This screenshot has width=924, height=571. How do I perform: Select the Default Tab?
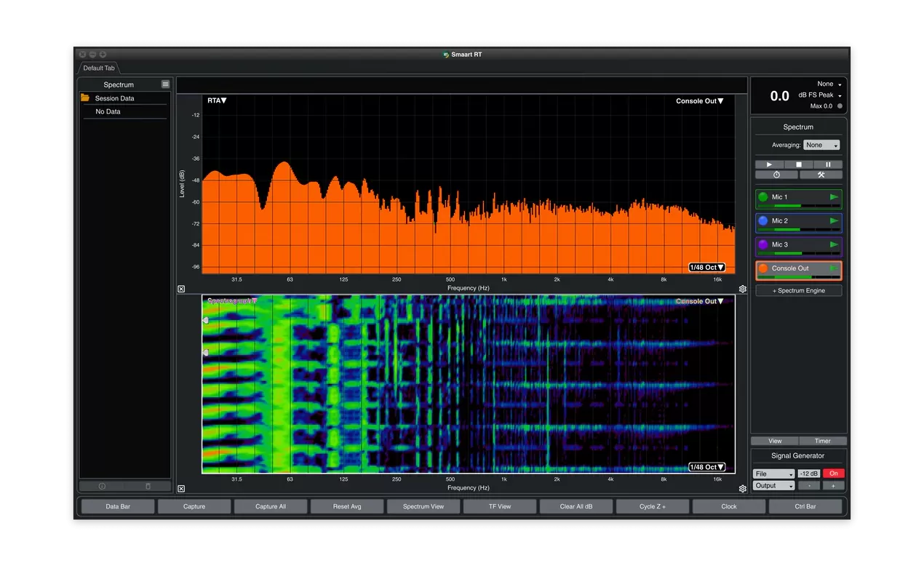(x=98, y=68)
